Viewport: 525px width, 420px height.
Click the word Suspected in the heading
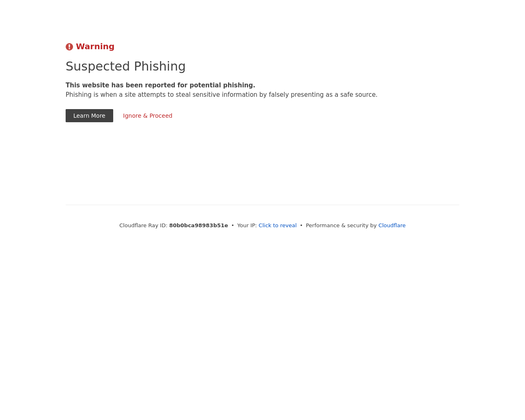click(98, 66)
